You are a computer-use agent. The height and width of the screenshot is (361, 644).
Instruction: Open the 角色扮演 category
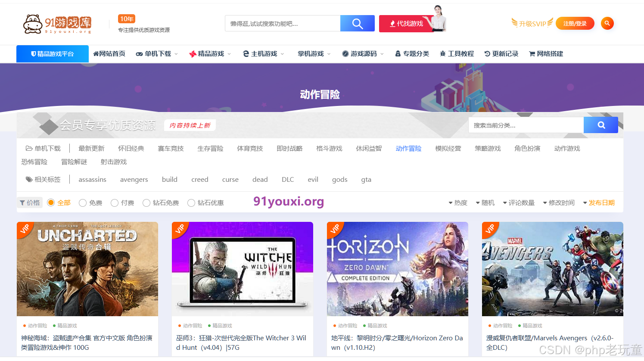[527, 148]
